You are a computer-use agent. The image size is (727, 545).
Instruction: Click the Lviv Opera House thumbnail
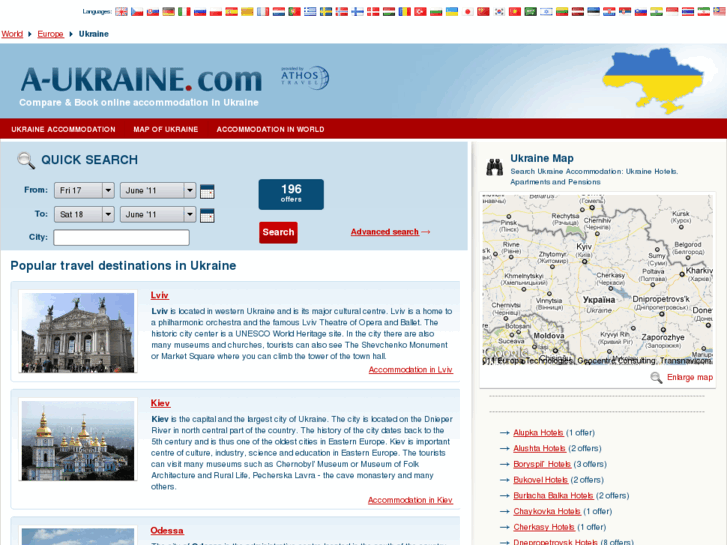coord(78,332)
